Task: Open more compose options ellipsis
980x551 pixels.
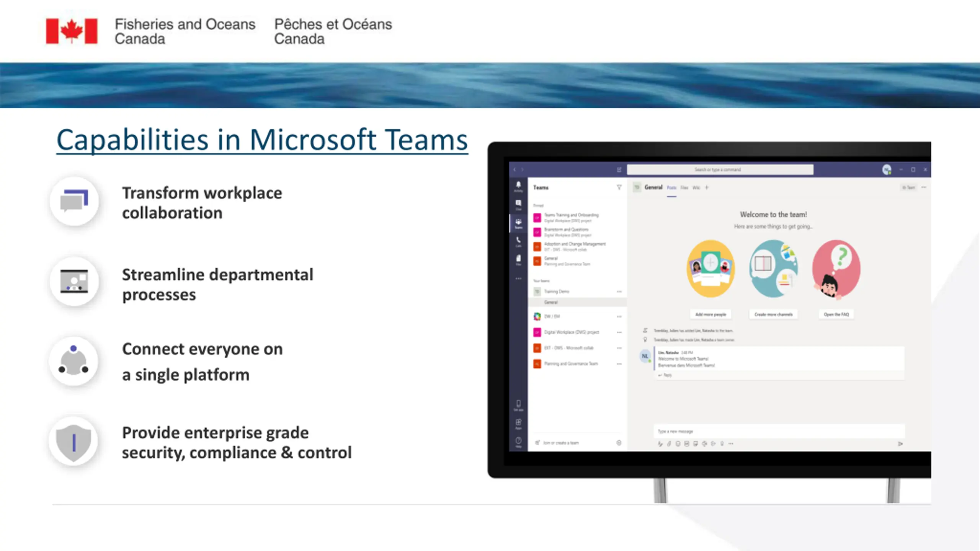Action: click(731, 444)
